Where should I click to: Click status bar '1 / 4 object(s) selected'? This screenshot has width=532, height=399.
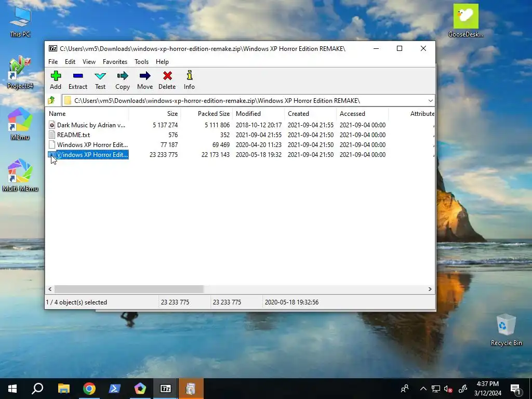[x=76, y=302]
